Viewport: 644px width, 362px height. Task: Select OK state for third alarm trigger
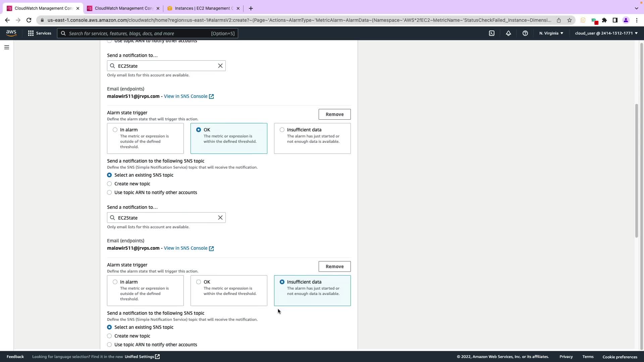pos(199,282)
